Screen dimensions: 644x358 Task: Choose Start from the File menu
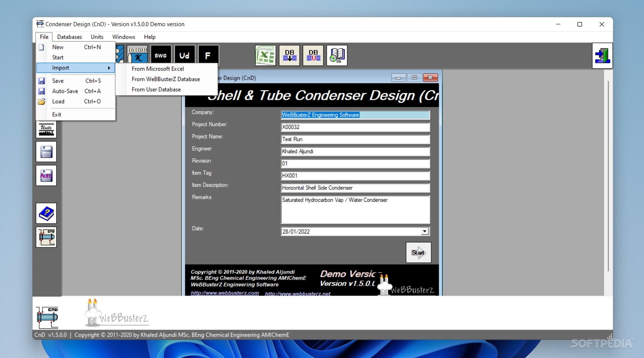(76, 58)
